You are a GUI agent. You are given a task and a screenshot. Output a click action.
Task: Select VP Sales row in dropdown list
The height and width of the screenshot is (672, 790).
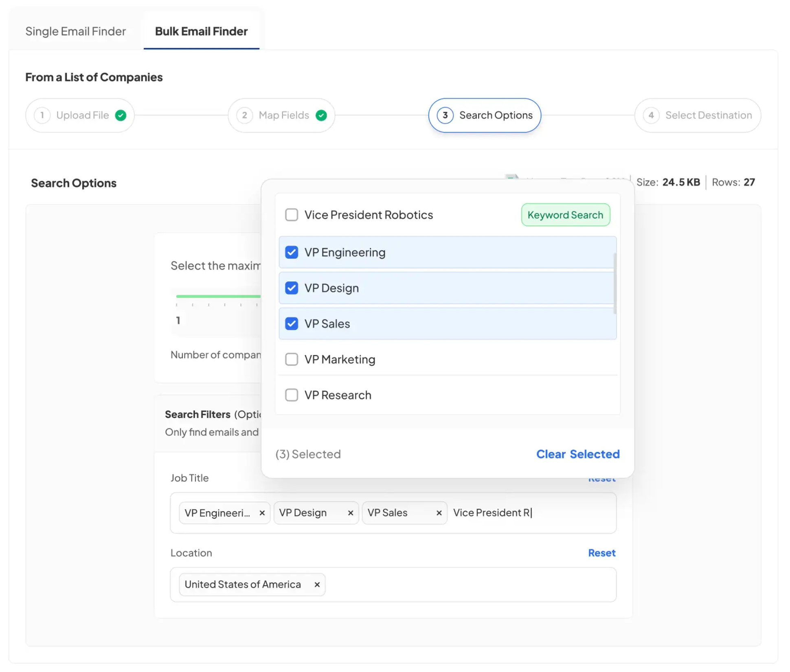pyautogui.click(x=447, y=324)
